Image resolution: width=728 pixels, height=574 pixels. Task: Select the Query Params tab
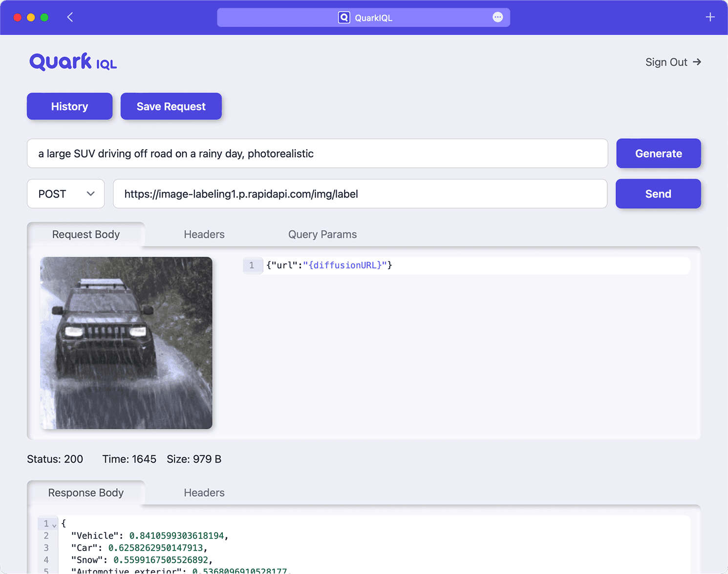pos(322,235)
